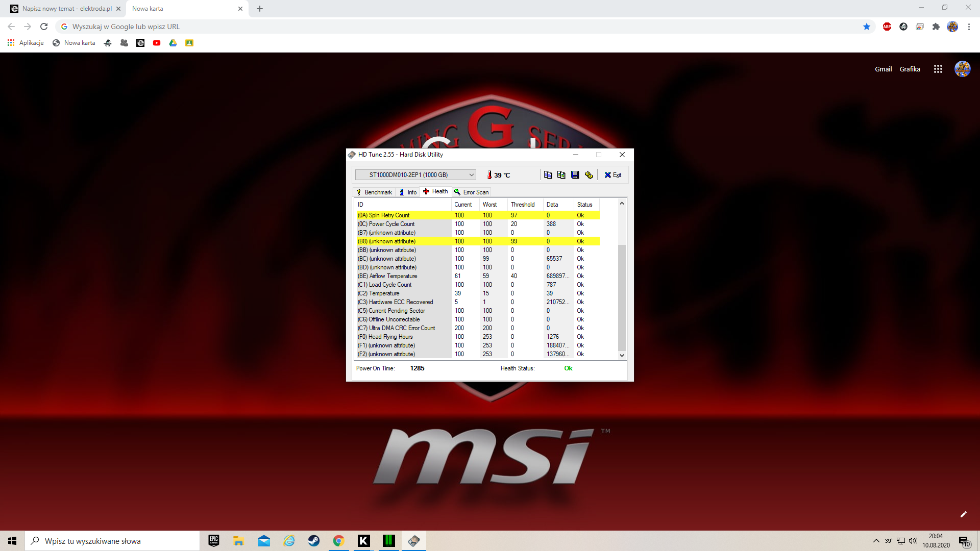This screenshot has width=980, height=551.
Task: Open the ST1000DM010 drive selection dropdown
Action: point(415,175)
